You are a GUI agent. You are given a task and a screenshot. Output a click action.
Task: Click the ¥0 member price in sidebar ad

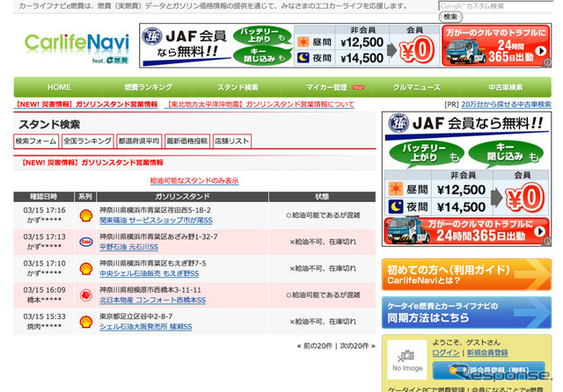[x=524, y=198]
